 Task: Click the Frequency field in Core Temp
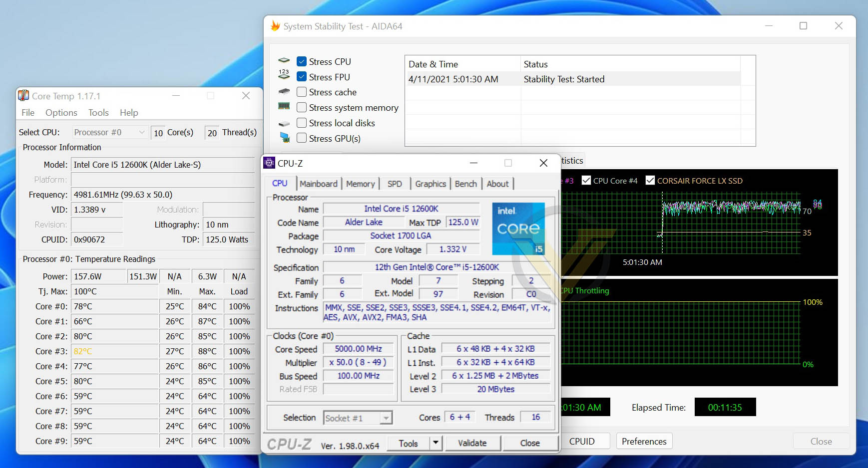[163, 195]
